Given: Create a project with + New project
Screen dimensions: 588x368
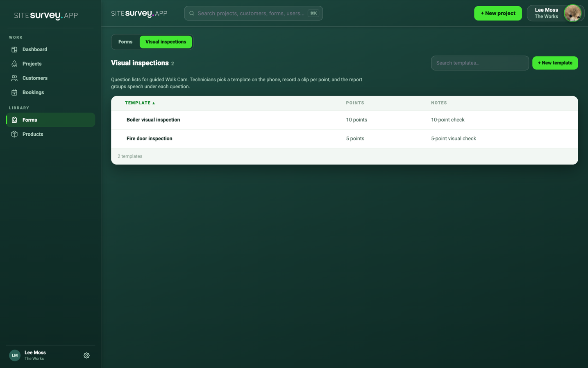Looking at the screenshot, I should (x=498, y=13).
